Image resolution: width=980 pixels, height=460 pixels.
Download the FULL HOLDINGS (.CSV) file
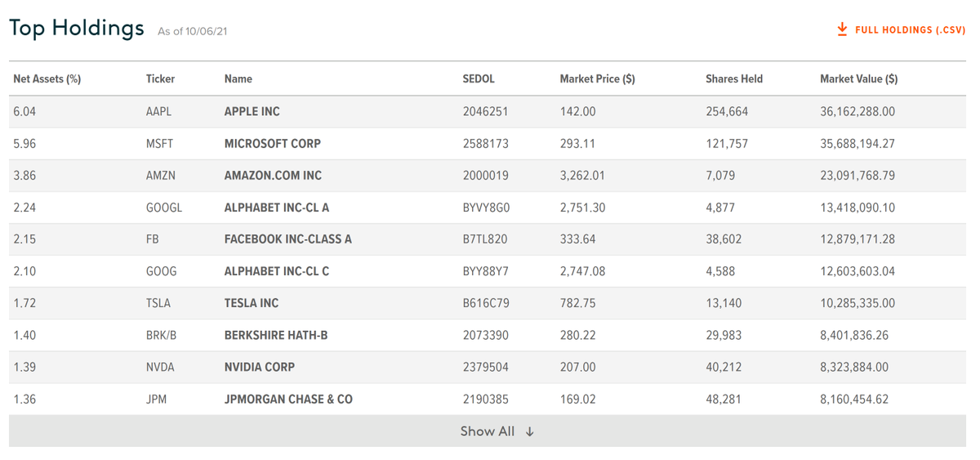(901, 29)
